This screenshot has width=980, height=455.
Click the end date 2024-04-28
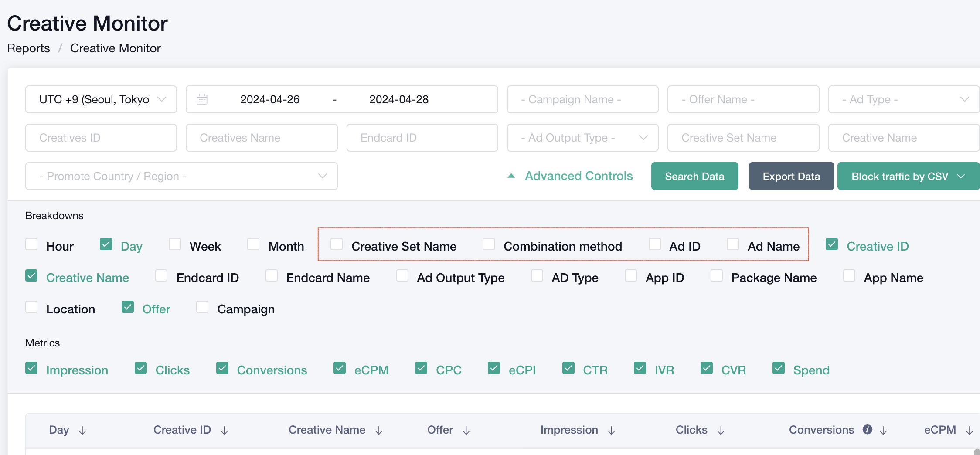(x=399, y=99)
